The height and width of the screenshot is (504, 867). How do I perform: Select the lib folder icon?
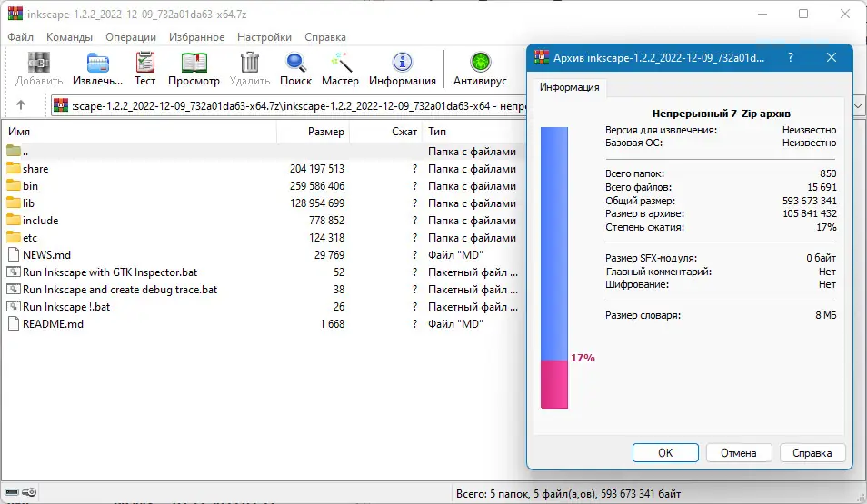14,203
